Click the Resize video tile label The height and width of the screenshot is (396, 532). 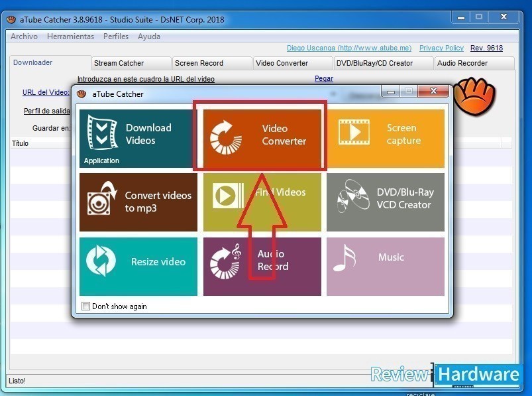pos(158,261)
